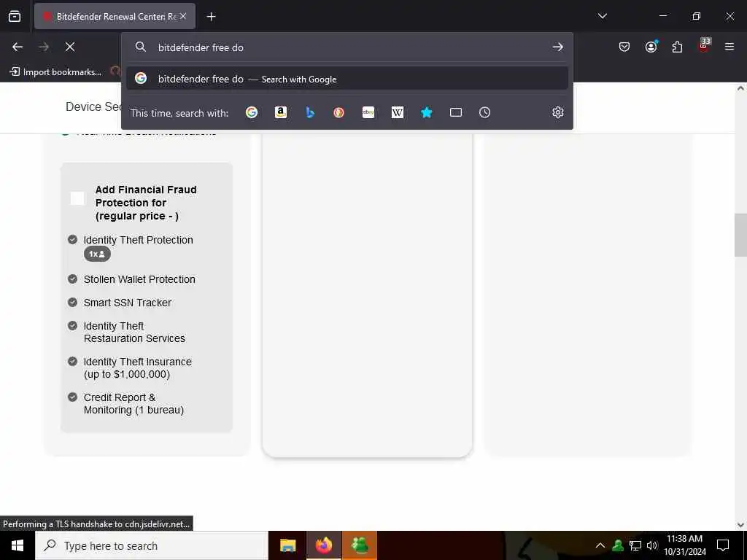This screenshot has width=747, height=560.
Task: Search in Bookmarks via star icon
Action: click(426, 112)
